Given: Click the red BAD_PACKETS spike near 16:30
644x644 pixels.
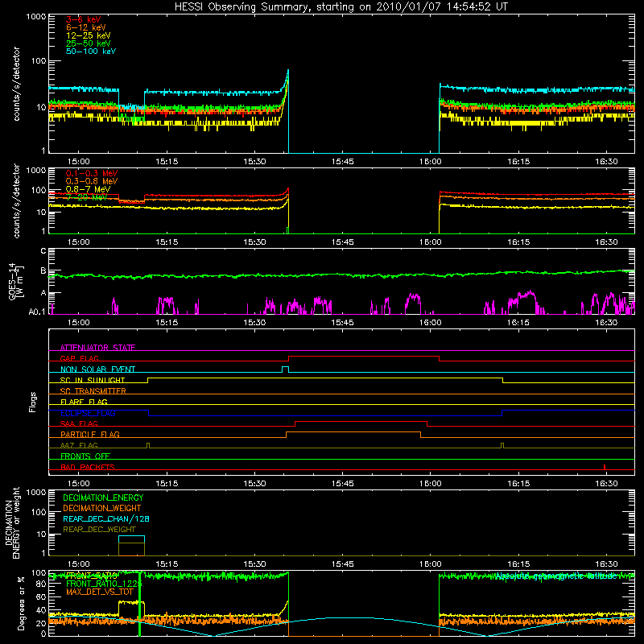Looking at the screenshot, I should (605, 467).
